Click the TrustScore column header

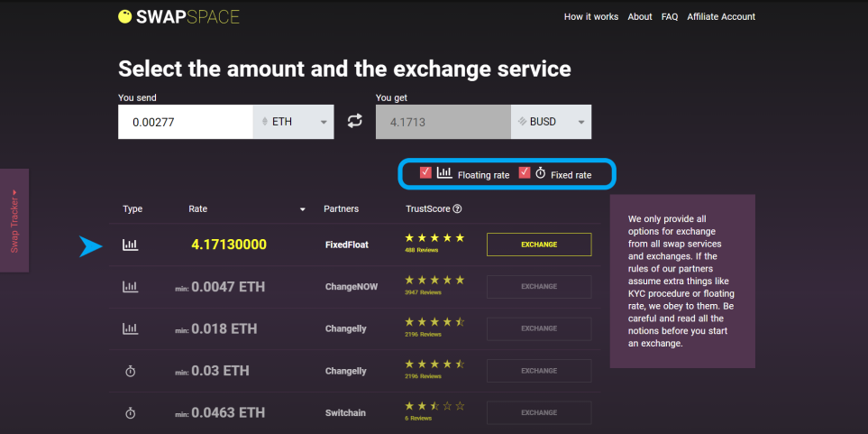click(x=428, y=209)
